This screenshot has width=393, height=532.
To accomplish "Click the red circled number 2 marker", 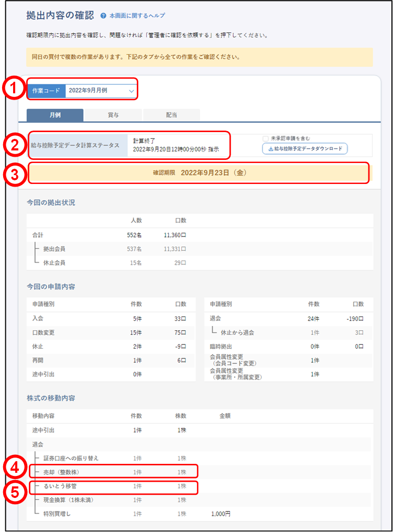I will click(14, 145).
